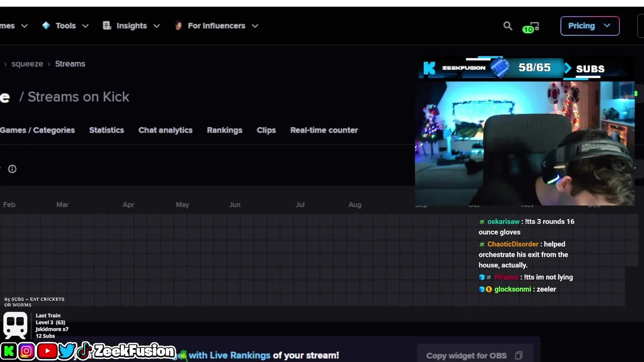Viewport: 644px width, 362px height.
Task: Click the 65 SUBS goal text
Action: (x=34, y=302)
